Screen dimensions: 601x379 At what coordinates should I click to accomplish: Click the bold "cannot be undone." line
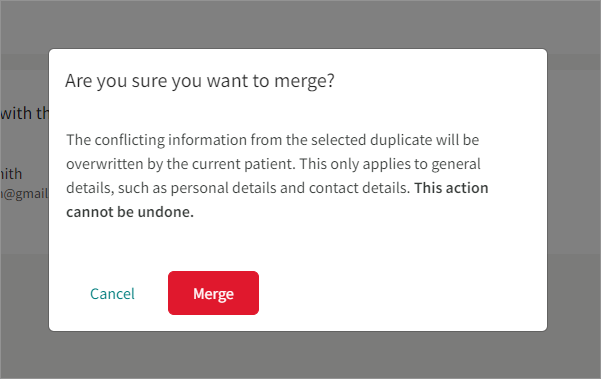point(130,212)
